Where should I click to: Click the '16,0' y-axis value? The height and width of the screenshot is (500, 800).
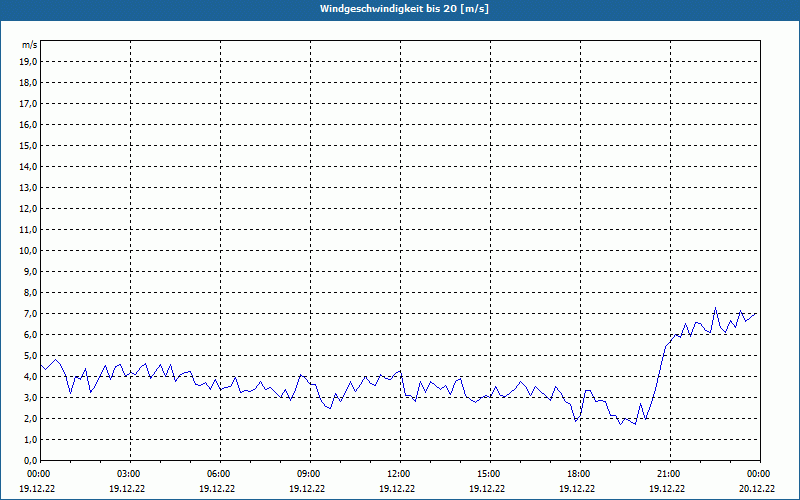tap(28, 124)
